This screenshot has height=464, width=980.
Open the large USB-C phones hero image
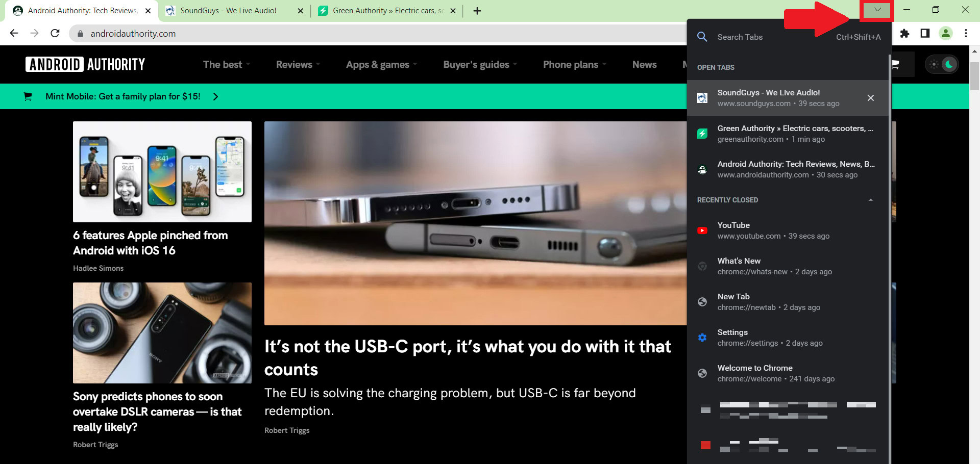475,223
